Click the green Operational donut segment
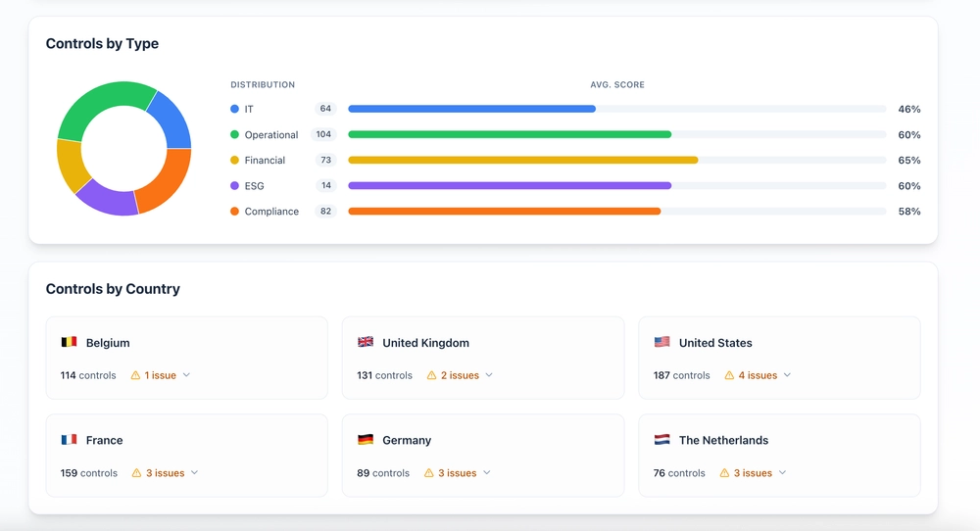This screenshot has width=980, height=531. [98, 104]
